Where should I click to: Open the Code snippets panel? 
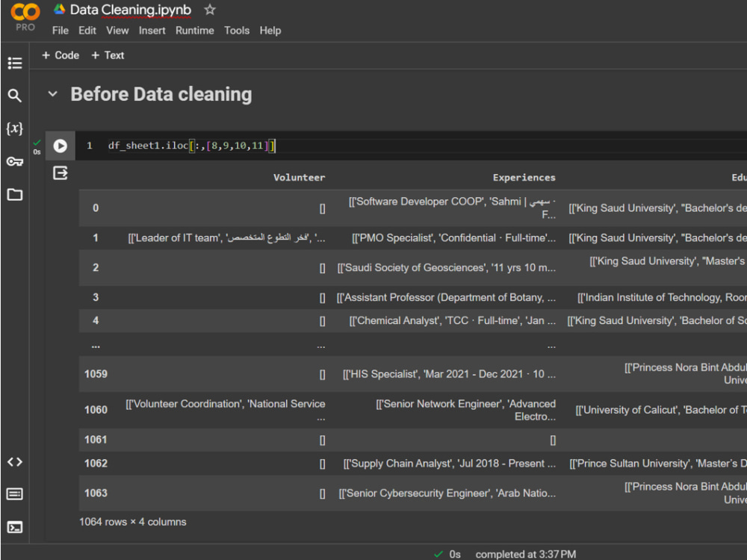15,462
